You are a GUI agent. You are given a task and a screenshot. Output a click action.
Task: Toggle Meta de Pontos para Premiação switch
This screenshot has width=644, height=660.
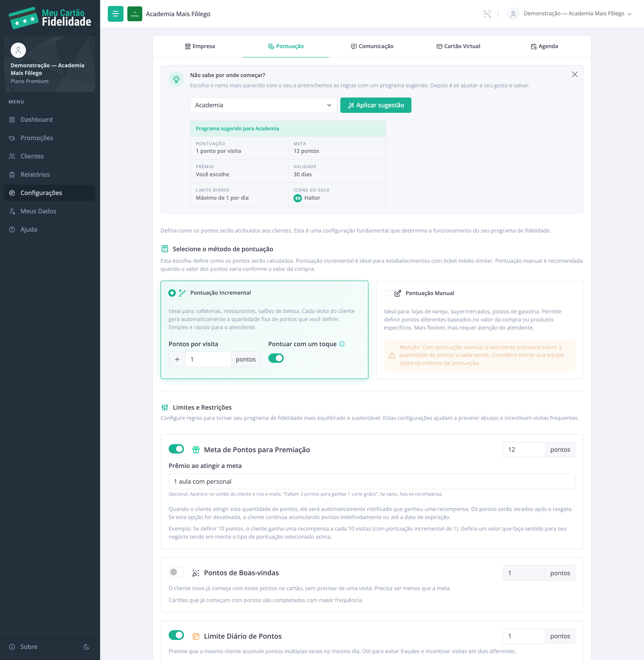[x=176, y=449]
